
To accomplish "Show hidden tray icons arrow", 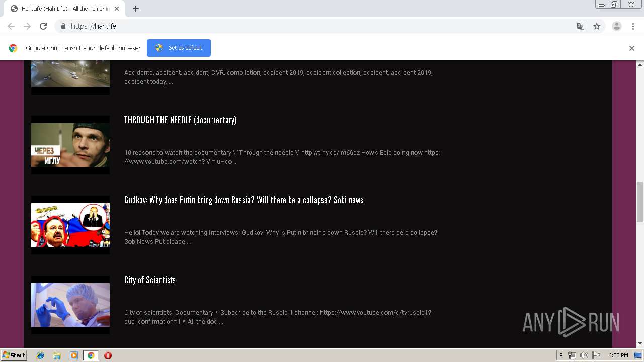I will click(x=561, y=355).
